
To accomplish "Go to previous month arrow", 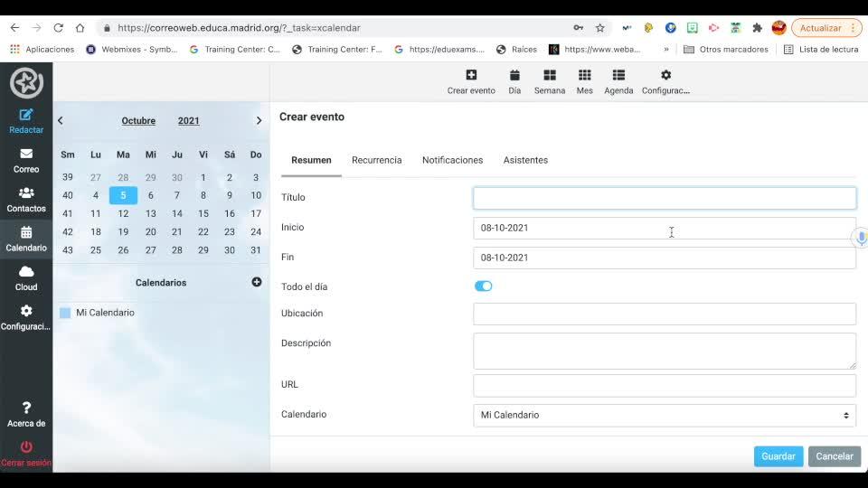I will coord(61,120).
